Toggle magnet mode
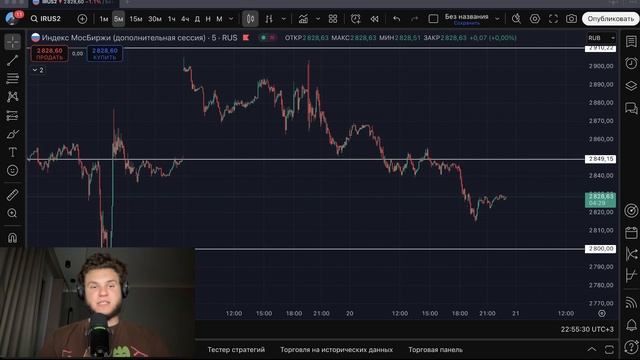The height and width of the screenshot is (360, 640). [x=13, y=238]
